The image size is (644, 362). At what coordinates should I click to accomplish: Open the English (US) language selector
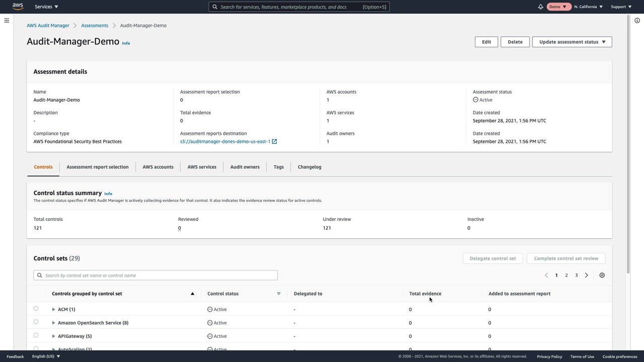[46, 356]
